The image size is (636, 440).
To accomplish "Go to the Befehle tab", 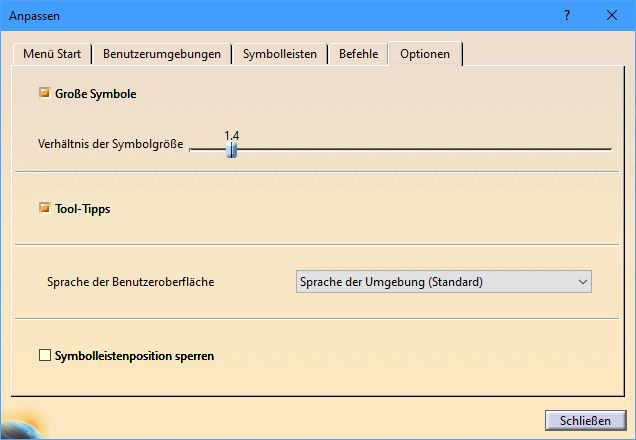I will click(x=358, y=54).
